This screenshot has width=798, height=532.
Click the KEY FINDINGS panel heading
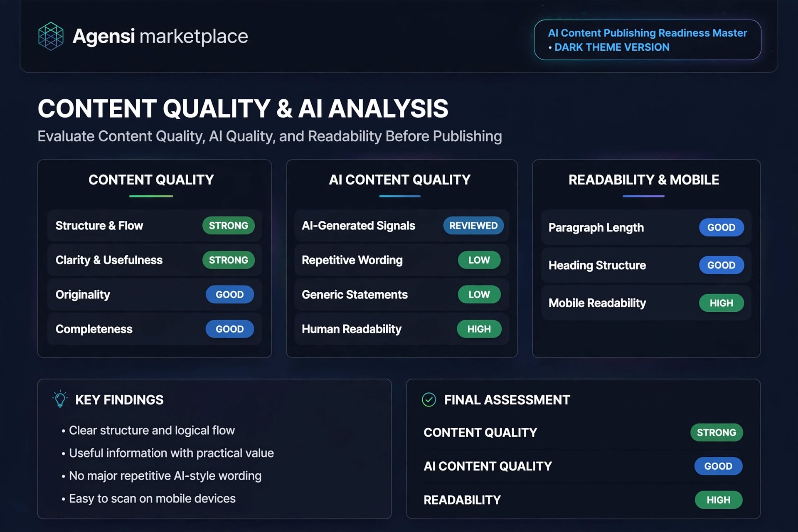[119, 400]
